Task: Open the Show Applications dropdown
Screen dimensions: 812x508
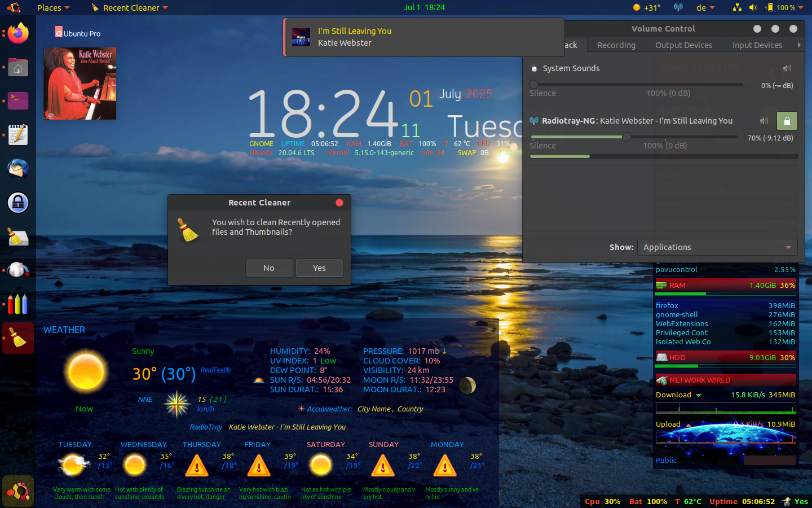Action: click(717, 247)
